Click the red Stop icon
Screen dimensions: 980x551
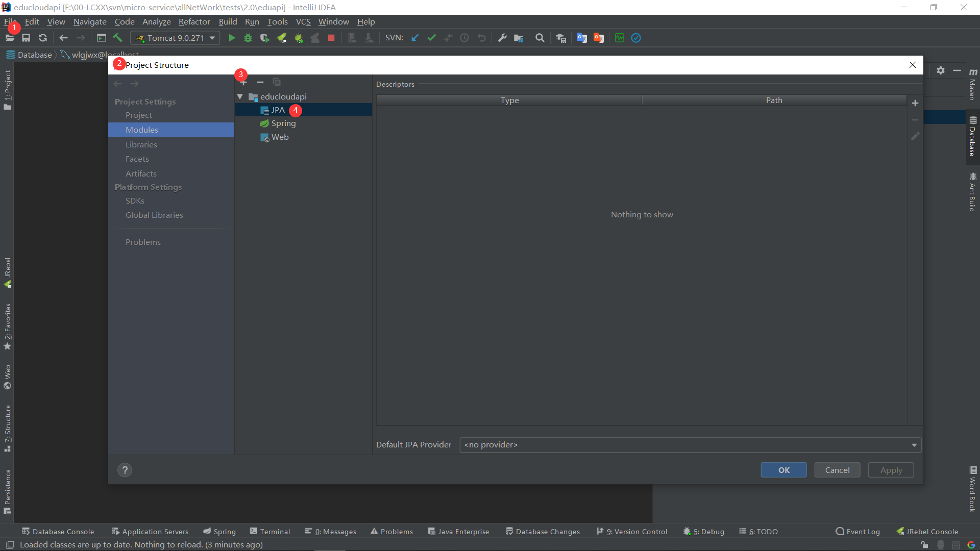tap(331, 38)
